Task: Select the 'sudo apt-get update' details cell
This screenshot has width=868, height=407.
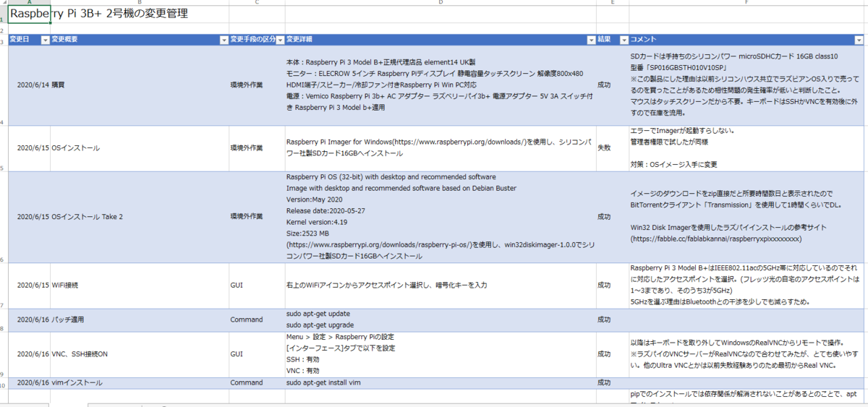Action: [441, 320]
